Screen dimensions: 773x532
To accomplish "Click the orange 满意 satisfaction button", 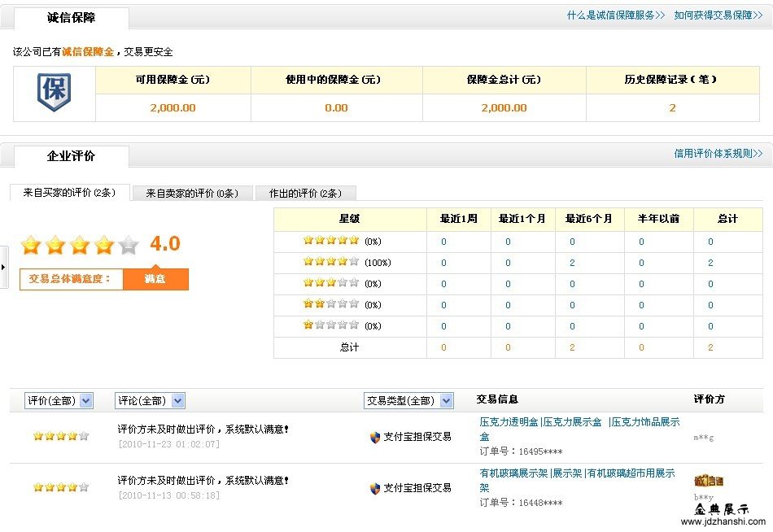I will tap(155, 279).
